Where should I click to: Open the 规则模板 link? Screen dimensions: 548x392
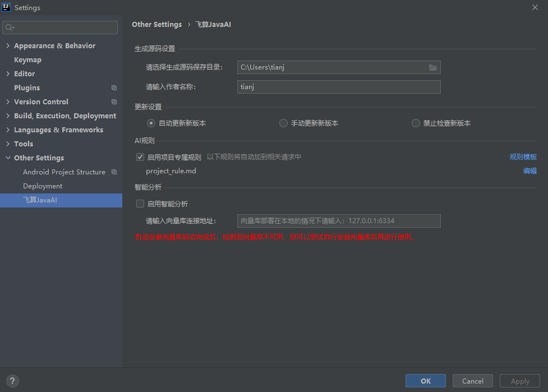coord(523,157)
